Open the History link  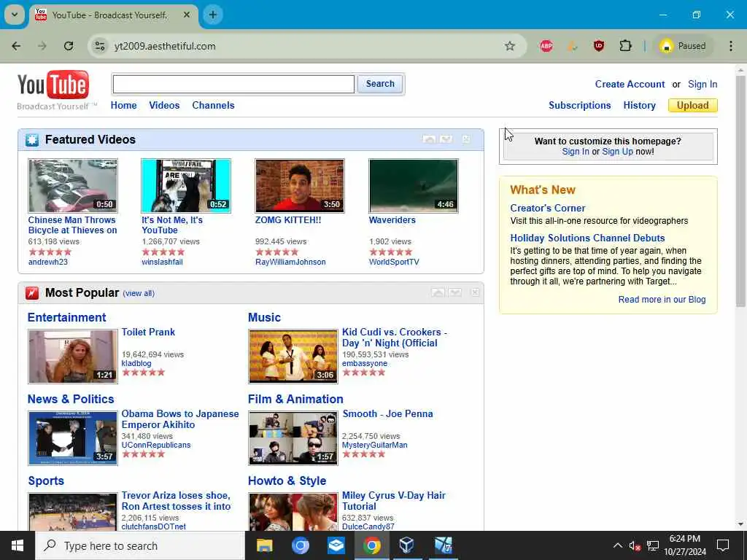point(639,105)
